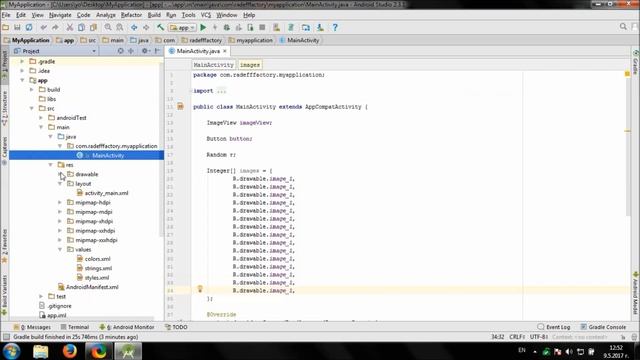Collapse the values folder
640x360 pixels.
[60, 249]
